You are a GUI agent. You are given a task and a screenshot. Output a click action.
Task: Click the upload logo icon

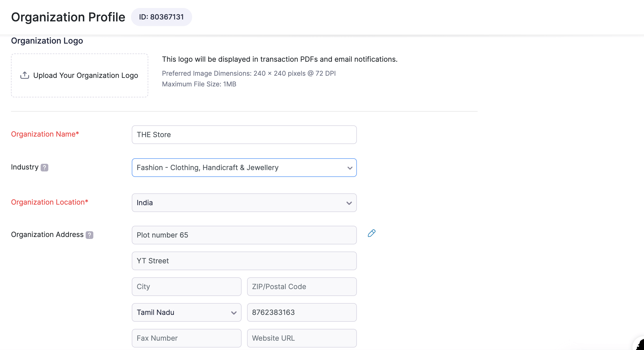[x=25, y=75]
